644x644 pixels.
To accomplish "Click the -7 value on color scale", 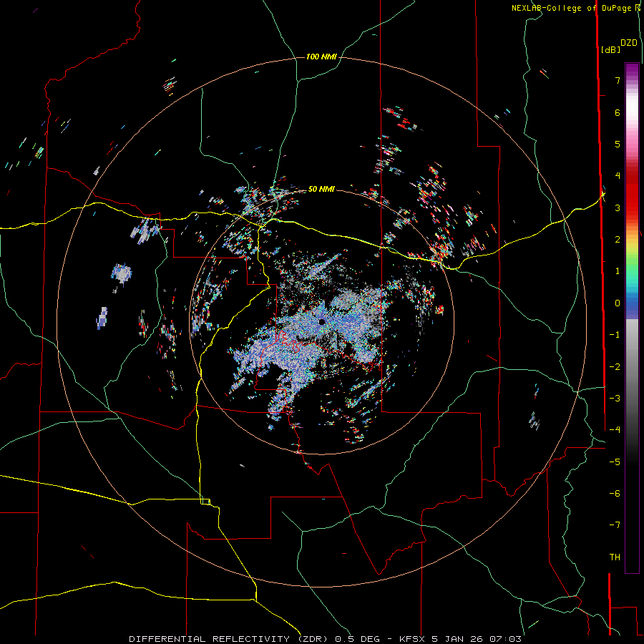I will click(x=615, y=525).
